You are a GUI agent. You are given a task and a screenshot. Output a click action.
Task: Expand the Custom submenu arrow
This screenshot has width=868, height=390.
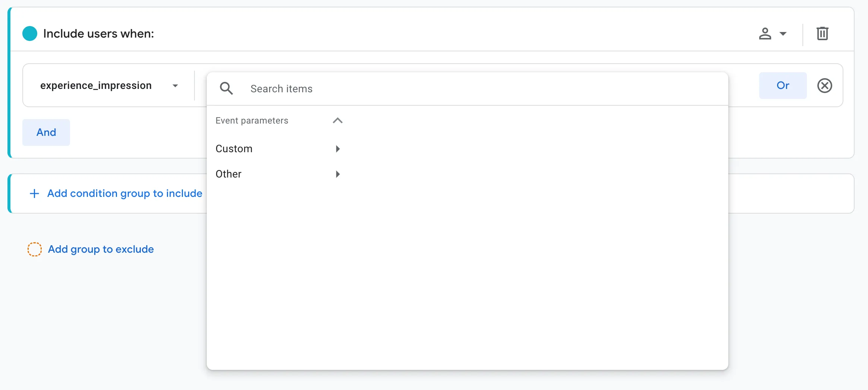pos(338,149)
